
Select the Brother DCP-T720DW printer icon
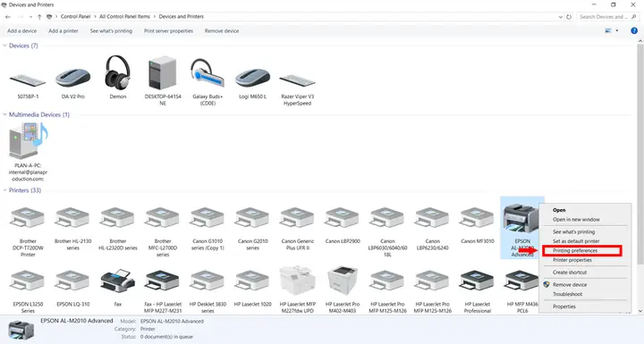28,217
